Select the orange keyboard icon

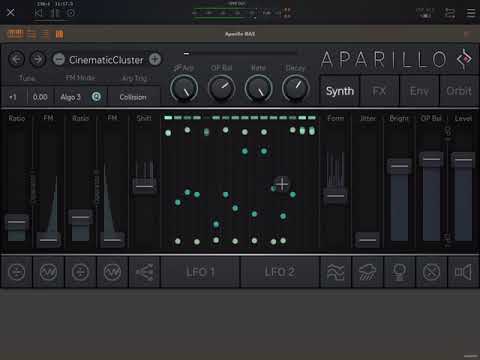pyautogui.click(x=15, y=34)
